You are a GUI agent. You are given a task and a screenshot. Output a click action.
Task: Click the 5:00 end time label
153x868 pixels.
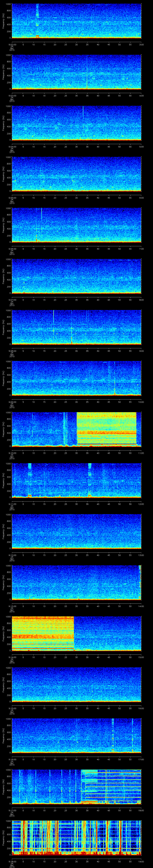[141, 147]
